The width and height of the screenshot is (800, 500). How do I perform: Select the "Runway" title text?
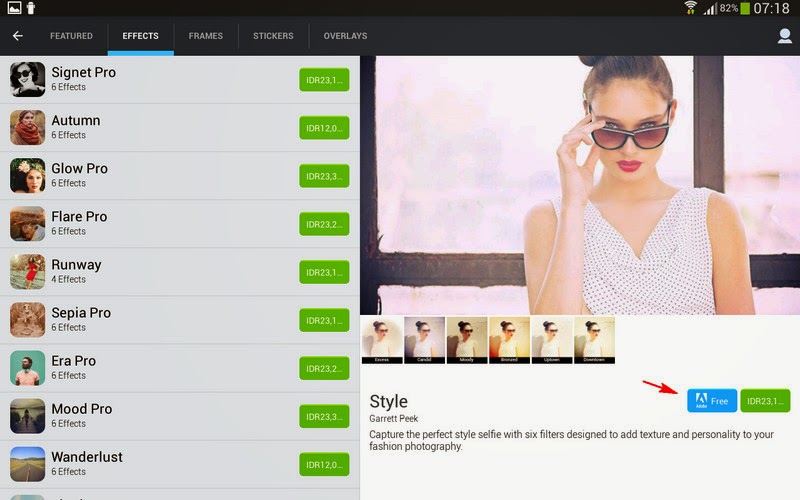[x=77, y=265]
